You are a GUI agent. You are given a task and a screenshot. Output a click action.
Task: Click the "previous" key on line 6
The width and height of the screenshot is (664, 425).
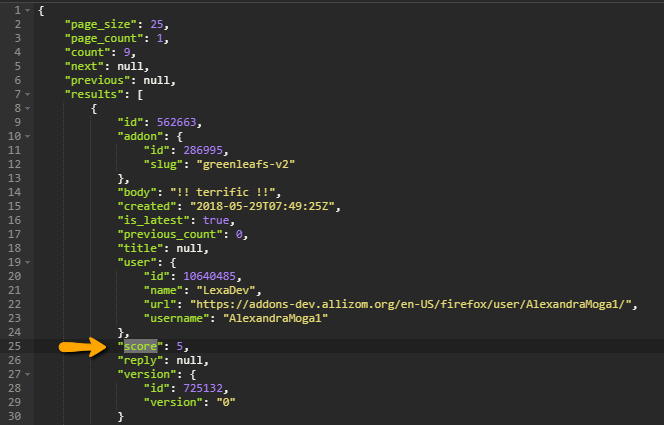coord(97,80)
